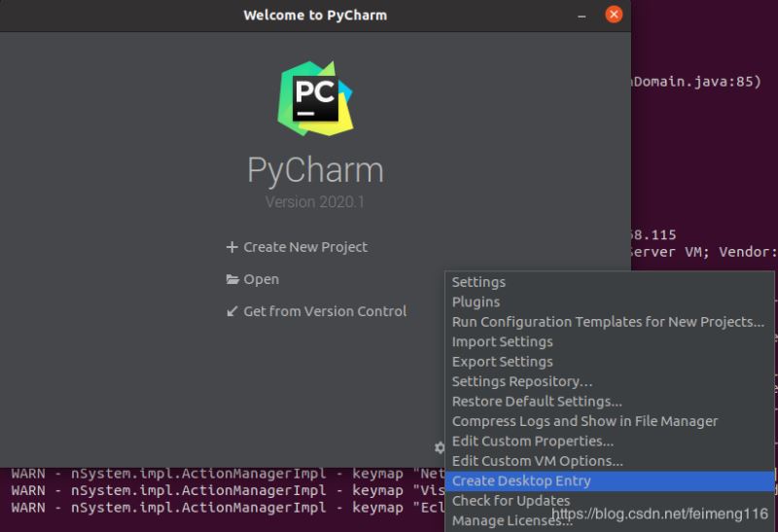This screenshot has width=778, height=532.
Task: Choose Import Settings menu entry
Action: point(502,341)
